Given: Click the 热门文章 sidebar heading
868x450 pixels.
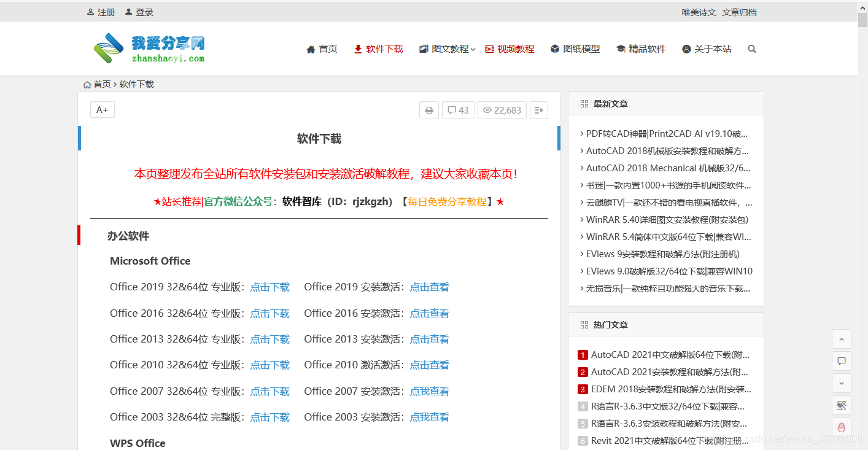Looking at the screenshot, I should click(611, 325).
